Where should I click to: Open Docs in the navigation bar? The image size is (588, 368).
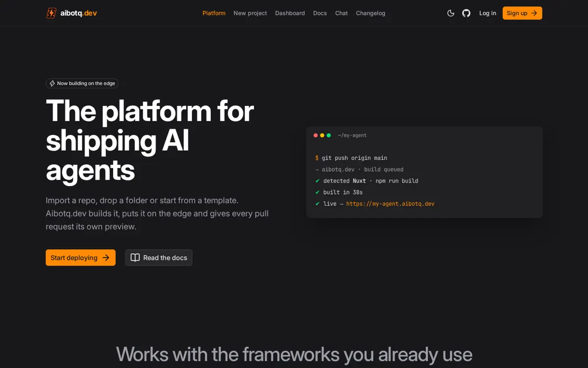click(x=320, y=13)
